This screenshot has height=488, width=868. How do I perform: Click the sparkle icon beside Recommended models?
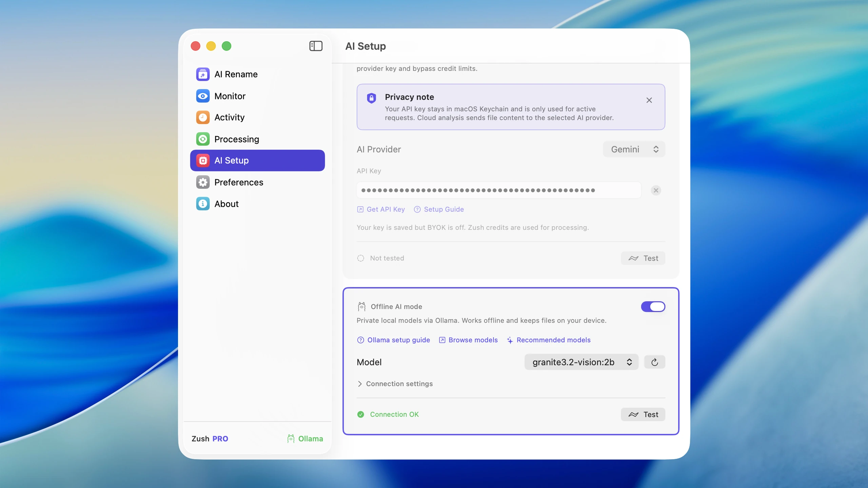click(510, 340)
